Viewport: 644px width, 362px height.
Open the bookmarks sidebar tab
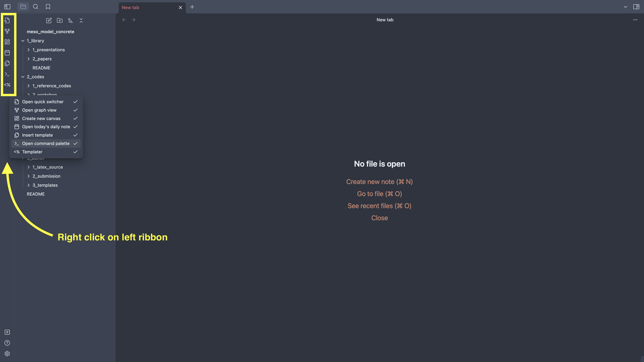(x=48, y=7)
